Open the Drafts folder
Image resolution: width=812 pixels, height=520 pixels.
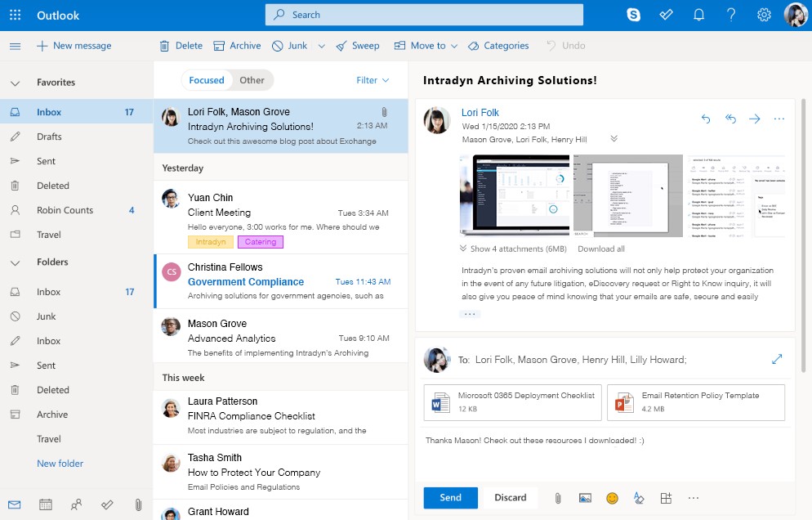click(x=49, y=137)
